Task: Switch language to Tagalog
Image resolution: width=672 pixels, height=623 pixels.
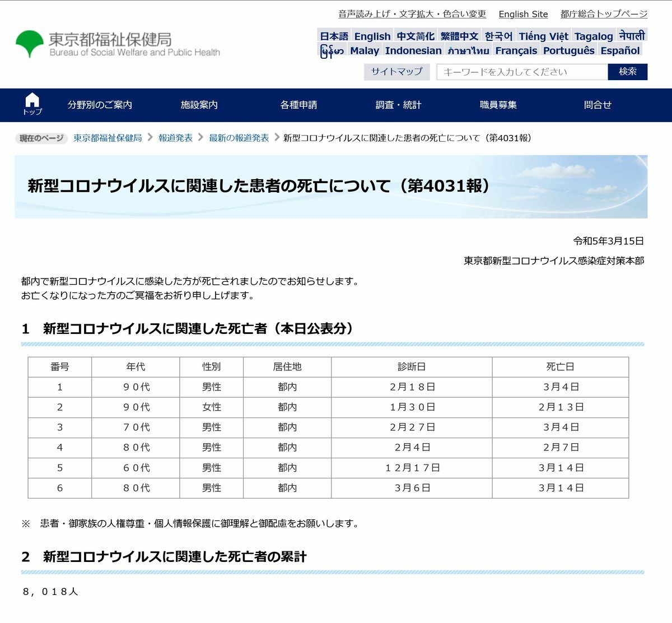Action: (x=594, y=36)
